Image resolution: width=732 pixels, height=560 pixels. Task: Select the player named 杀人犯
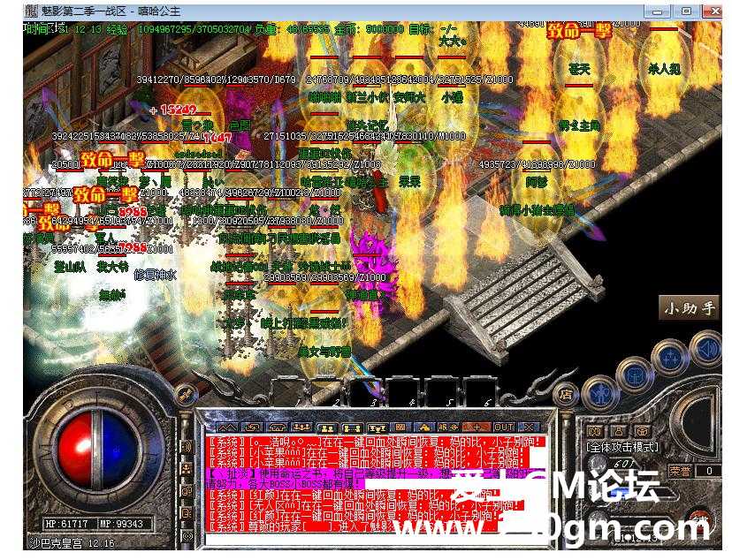click(664, 70)
